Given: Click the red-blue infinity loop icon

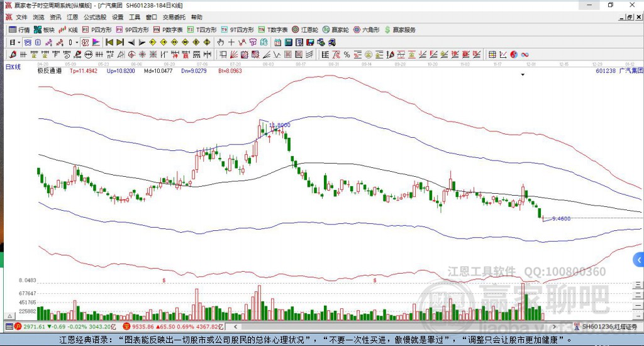Looking at the screenshot, I should pos(525,54).
